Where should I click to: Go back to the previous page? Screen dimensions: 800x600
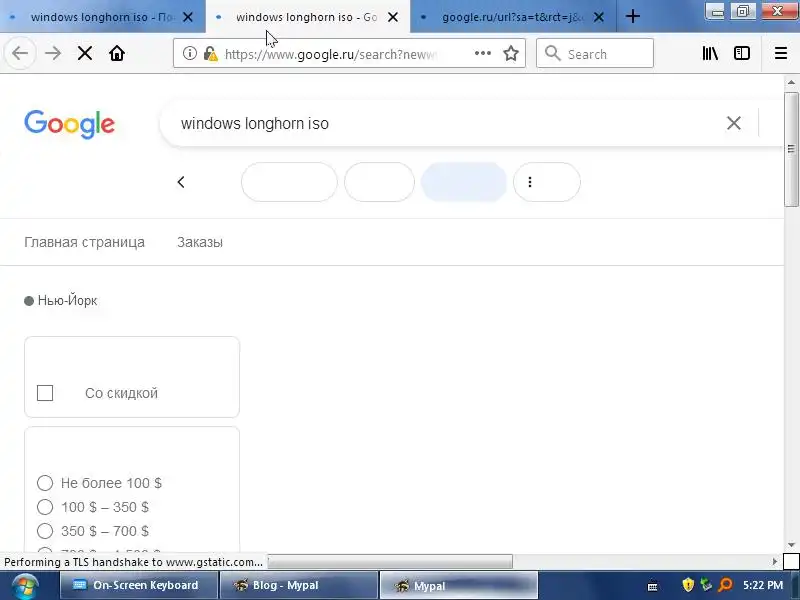click(x=20, y=53)
